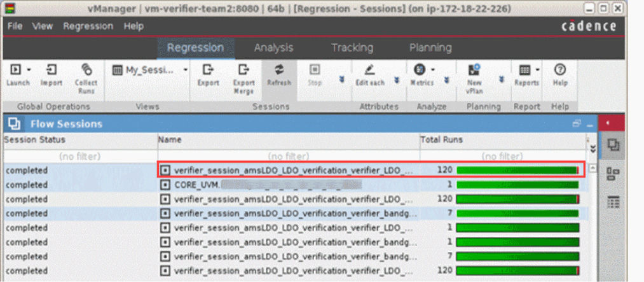Click the Cadence logo

(589, 26)
